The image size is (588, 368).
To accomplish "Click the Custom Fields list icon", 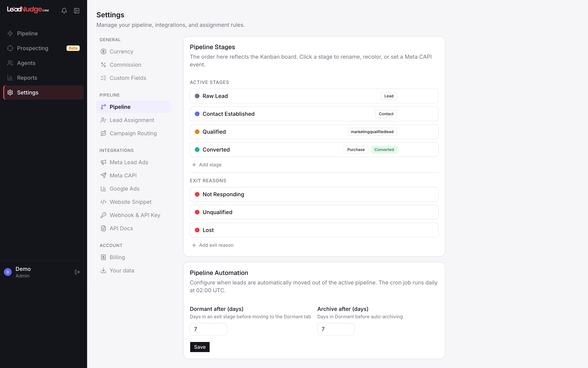I will click(103, 78).
